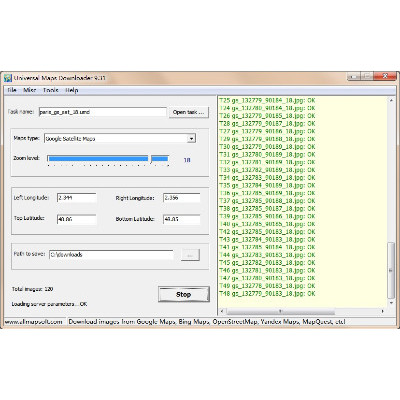400x400 pixels.
Task: Click the log scrollbar up arrow
Action: tap(391, 100)
